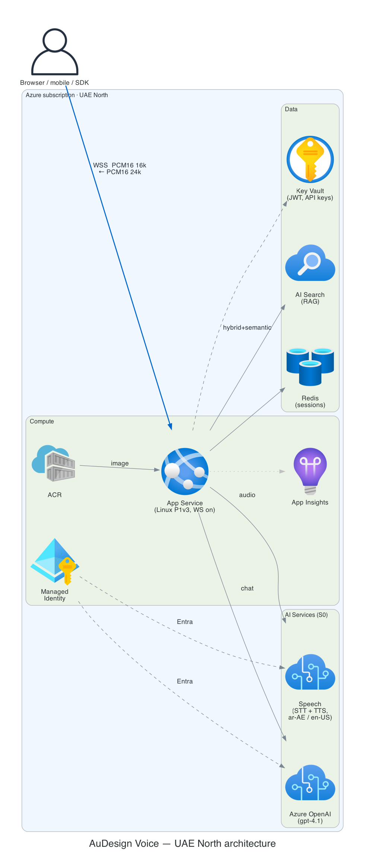Click the 'image' edge label

120,463
